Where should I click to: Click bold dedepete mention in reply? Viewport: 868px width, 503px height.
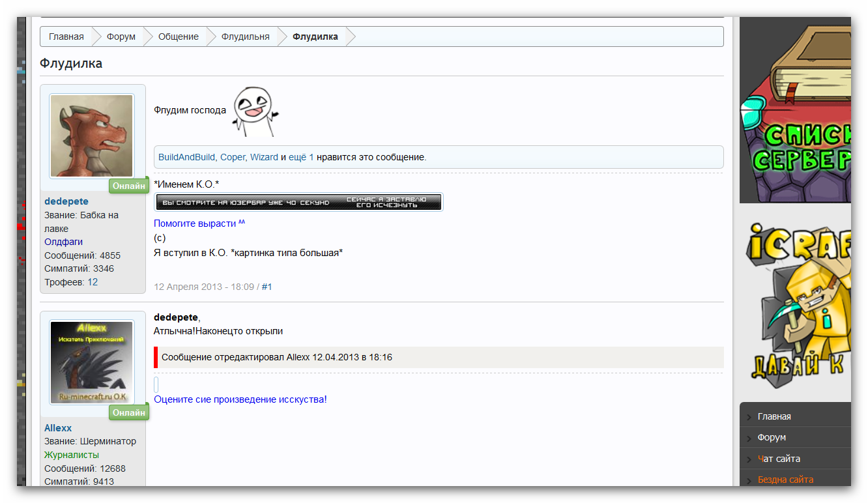tap(176, 317)
